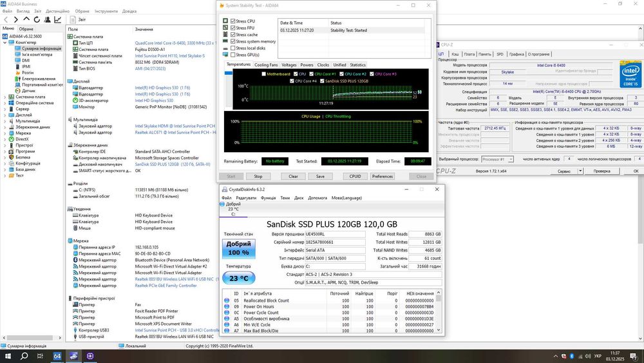Open Preferences in Stability Test

point(383,177)
